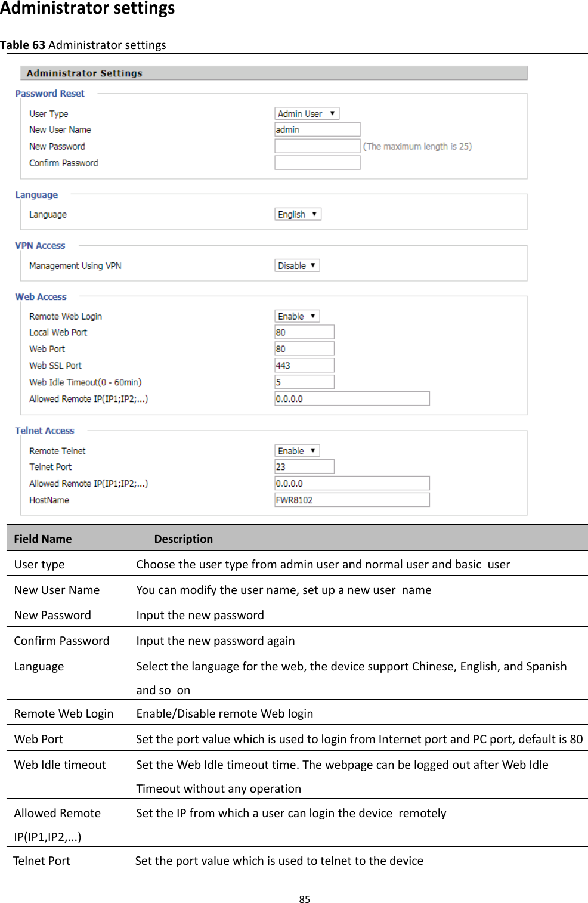Click the Allowed Remote IP field under Telnet Access
The image size is (588, 903).
tap(351, 483)
